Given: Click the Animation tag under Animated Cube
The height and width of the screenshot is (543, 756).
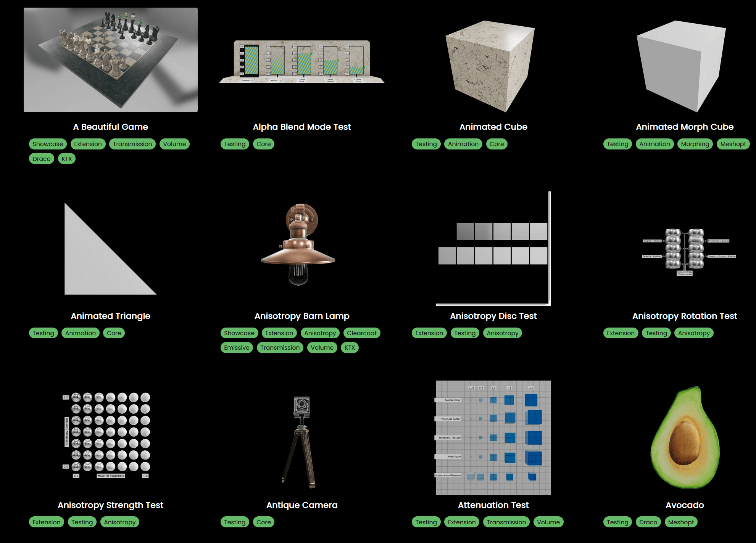Looking at the screenshot, I should pos(463,144).
